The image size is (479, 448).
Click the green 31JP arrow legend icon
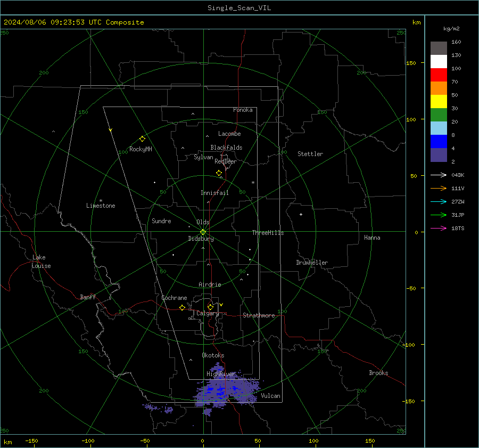pos(439,215)
